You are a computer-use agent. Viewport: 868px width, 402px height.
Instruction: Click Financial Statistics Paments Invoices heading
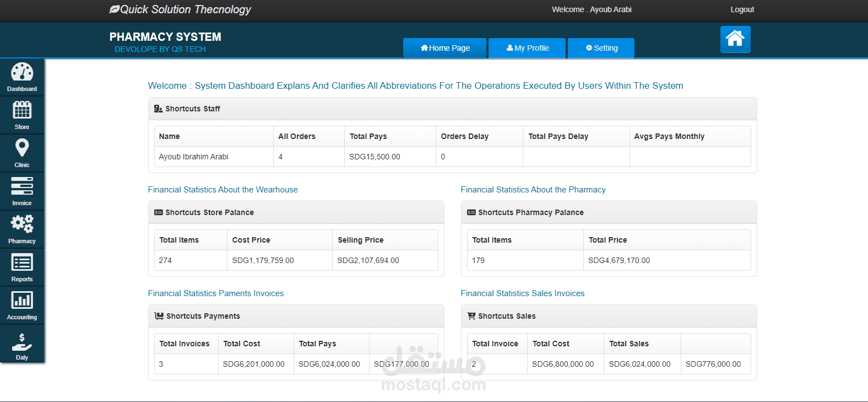[216, 293]
